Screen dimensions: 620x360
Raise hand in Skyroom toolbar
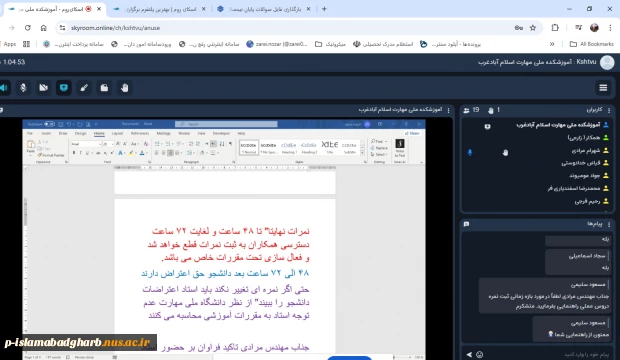(125, 87)
